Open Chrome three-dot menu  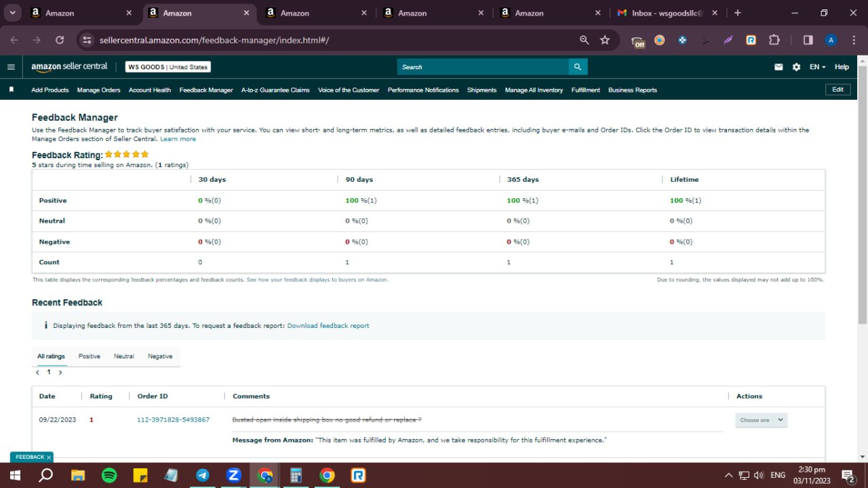pyautogui.click(x=854, y=40)
